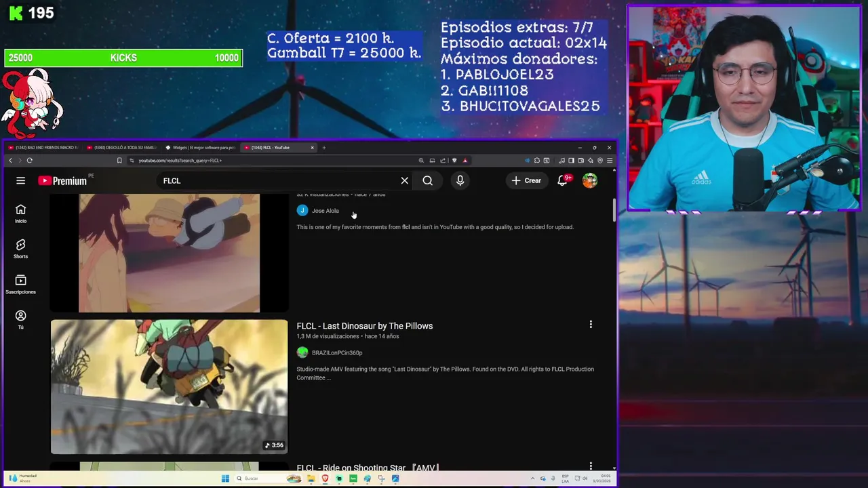Open the Last Dinosaur video thumbnail

coord(169,386)
